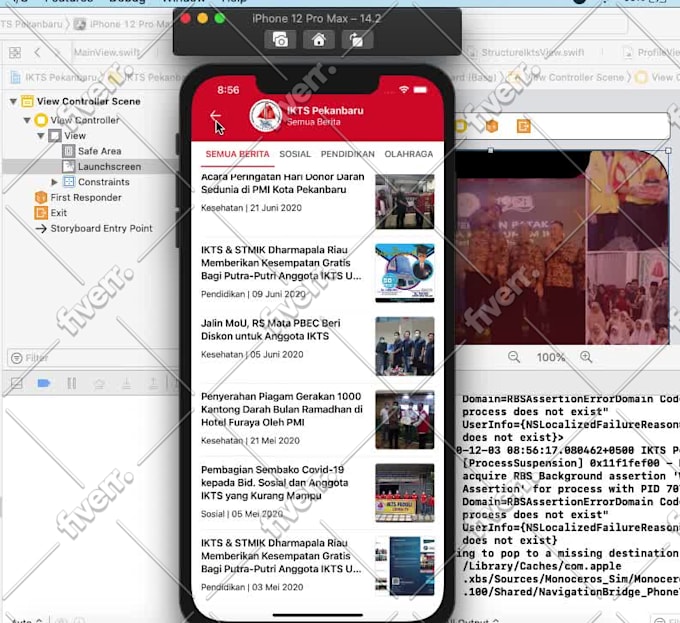Collapse the View Controller Scene disclosure triangle

coord(13,101)
